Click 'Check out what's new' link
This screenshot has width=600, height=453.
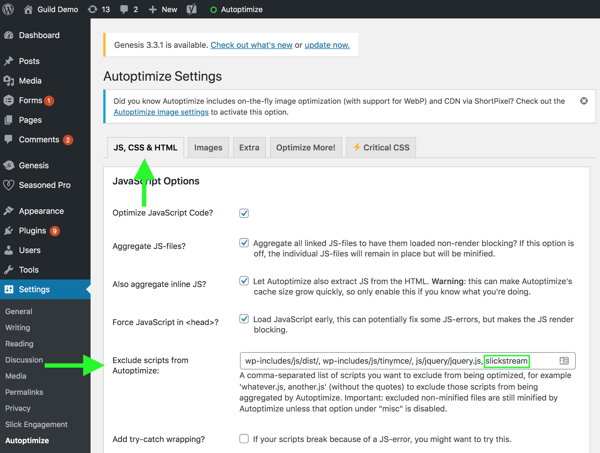pyautogui.click(x=251, y=45)
